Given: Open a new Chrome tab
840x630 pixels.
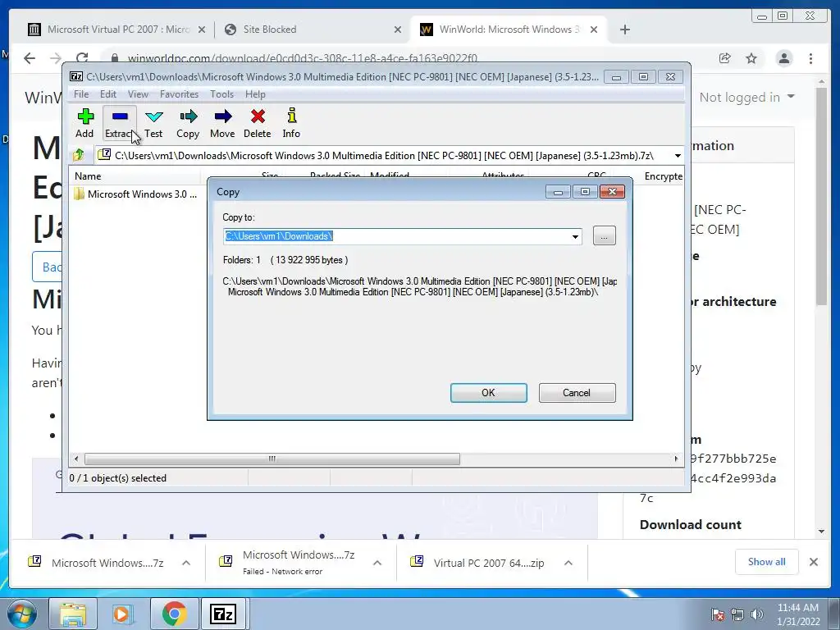Looking at the screenshot, I should coord(624,30).
